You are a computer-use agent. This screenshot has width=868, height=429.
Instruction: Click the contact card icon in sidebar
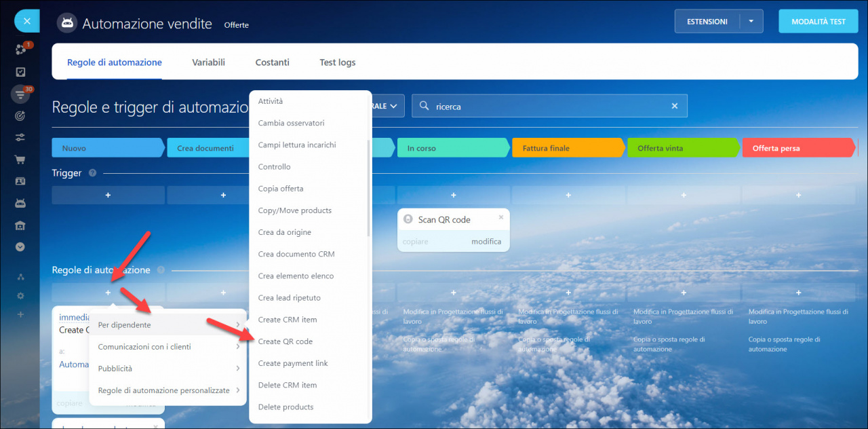point(20,181)
